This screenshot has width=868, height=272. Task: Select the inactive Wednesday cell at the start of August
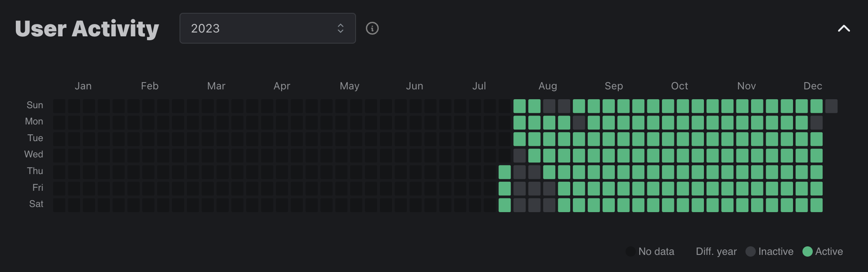pos(519,156)
